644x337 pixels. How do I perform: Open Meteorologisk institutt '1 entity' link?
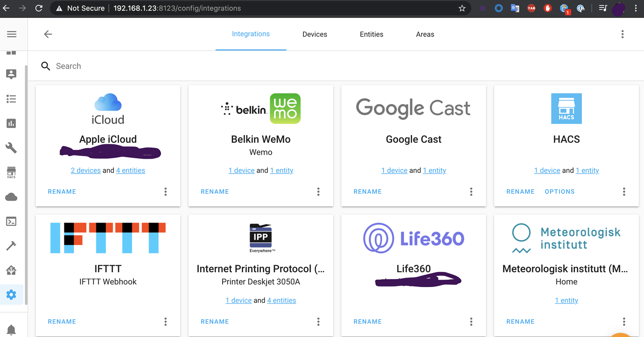[x=567, y=301]
